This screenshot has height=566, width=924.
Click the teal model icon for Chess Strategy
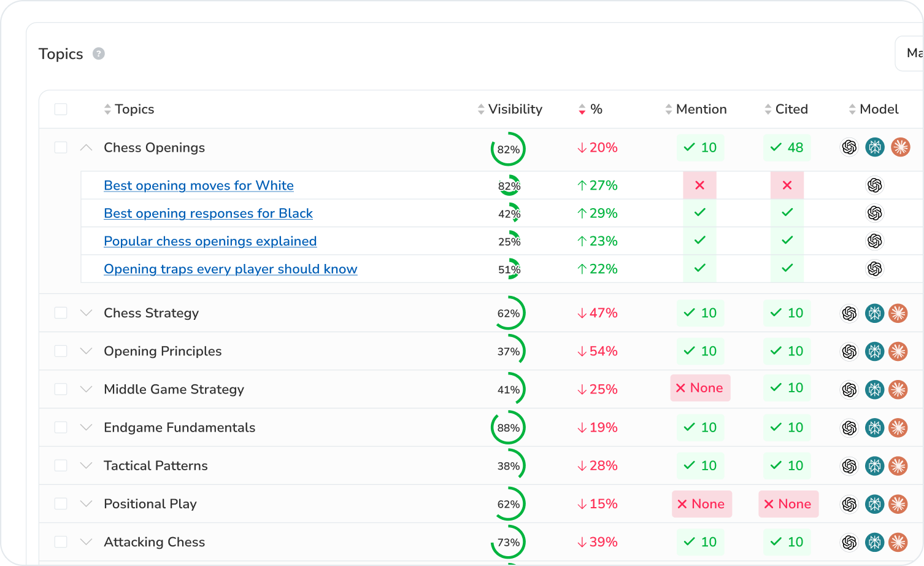[874, 313]
